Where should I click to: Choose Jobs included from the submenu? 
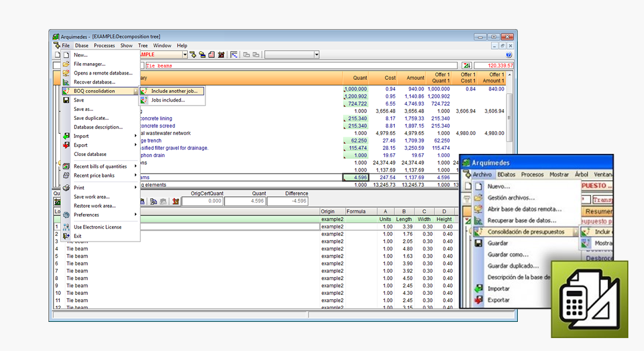tap(168, 100)
